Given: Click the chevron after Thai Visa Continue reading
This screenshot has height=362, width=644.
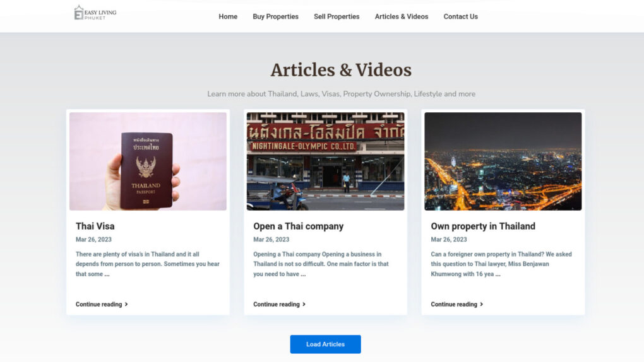Looking at the screenshot, I should point(126,304).
